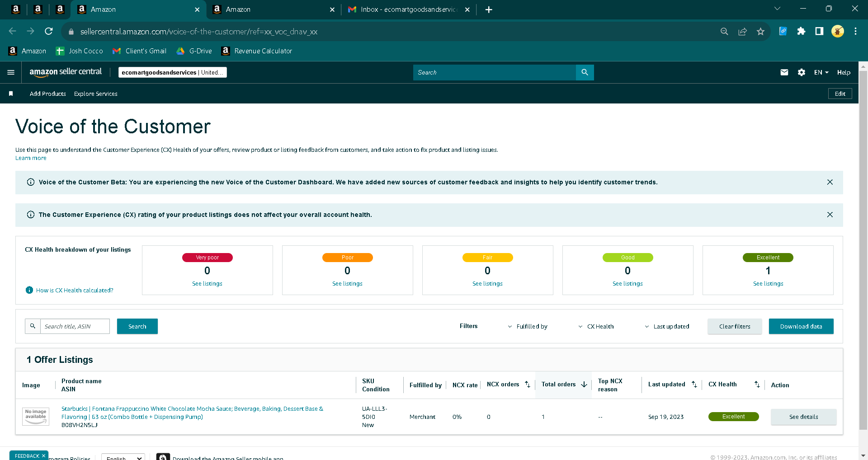This screenshot has height=460, width=868.
Task: Click See listings under Fair
Action: coord(487,284)
